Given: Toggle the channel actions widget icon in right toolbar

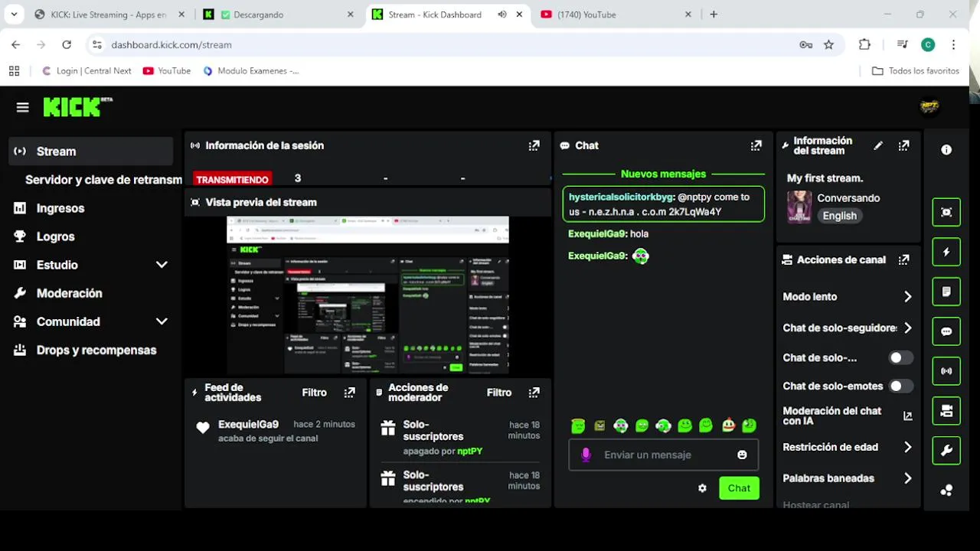Looking at the screenshot, I should (x=946, y=411).
